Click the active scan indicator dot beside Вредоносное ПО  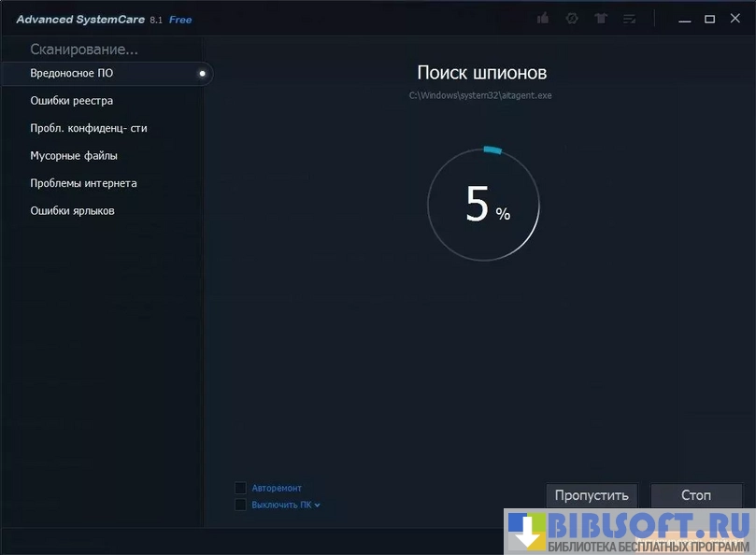(202, 73)
